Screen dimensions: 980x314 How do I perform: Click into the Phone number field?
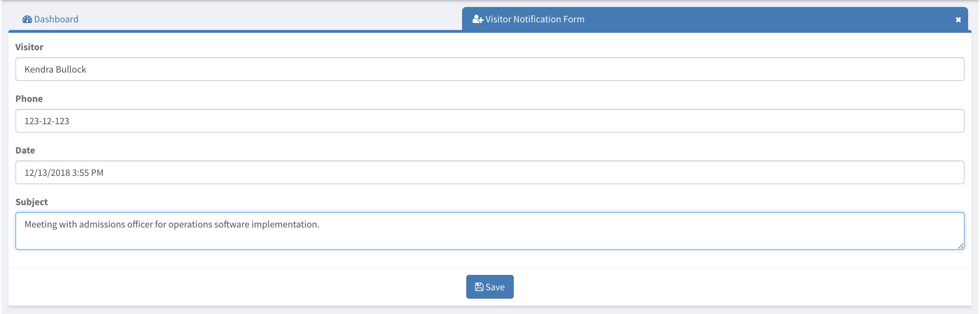point(490,121)
